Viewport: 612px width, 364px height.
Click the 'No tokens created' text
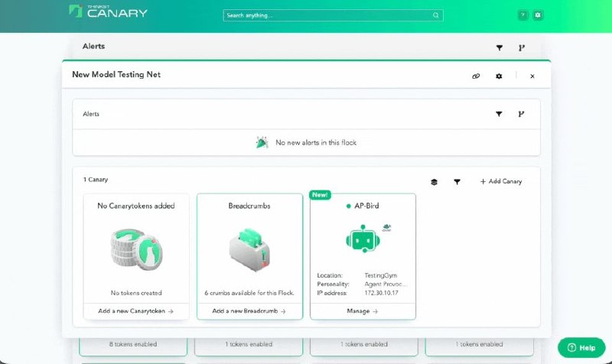136,293
